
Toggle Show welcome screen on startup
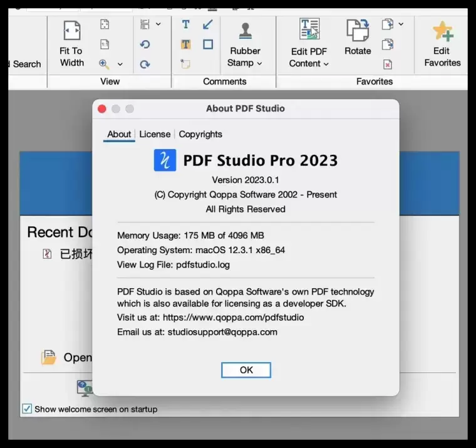27,409
